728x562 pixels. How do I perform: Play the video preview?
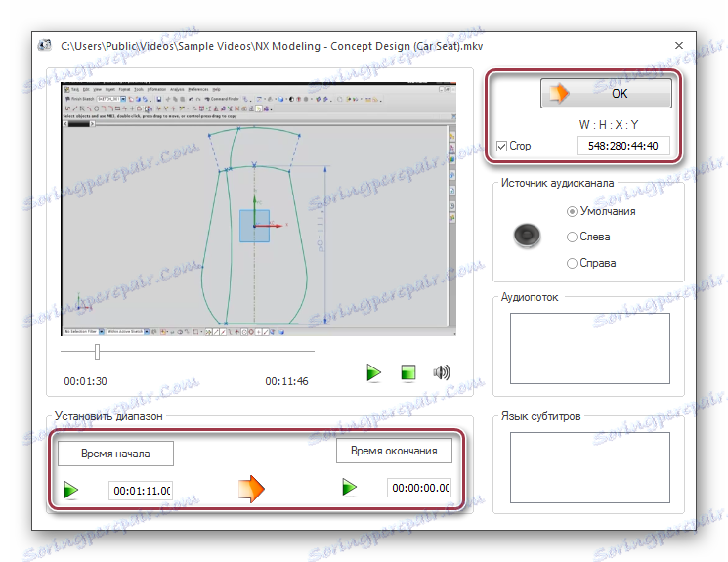[x=373, y=372]
